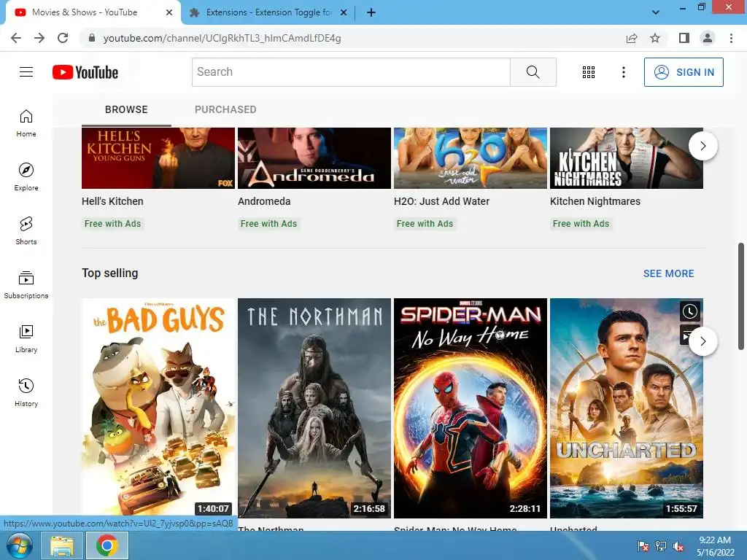The height and width of the screenshot is (560, 747).
Task: Reload the page
Action: point(63,38)
